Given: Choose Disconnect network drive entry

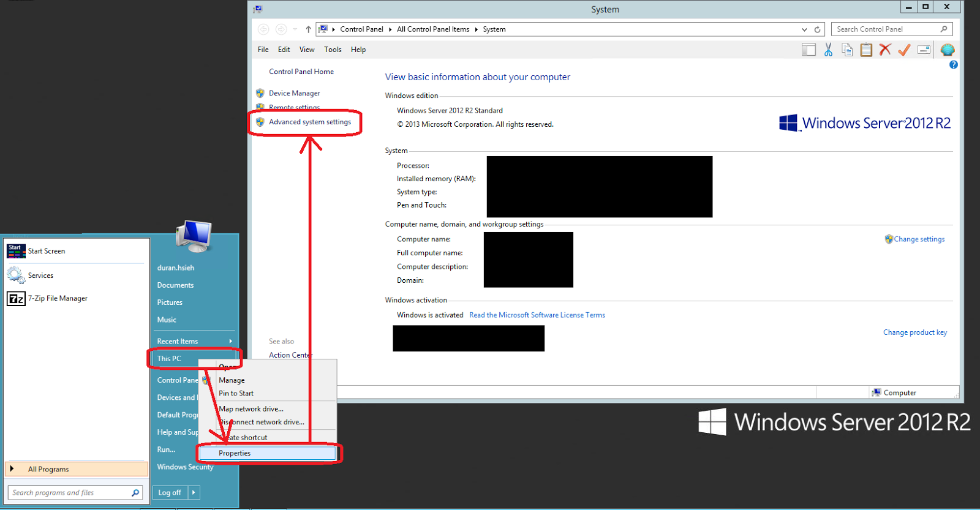Looking at the screenshot, I should click(268, 422).
